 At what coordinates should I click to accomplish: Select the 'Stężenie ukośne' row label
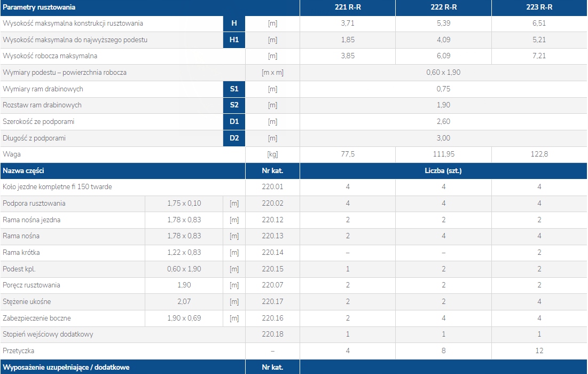27,301
